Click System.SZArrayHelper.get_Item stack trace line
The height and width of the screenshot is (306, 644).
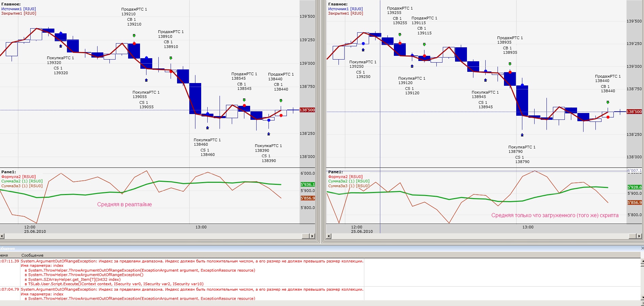click(x=72, y=279)
